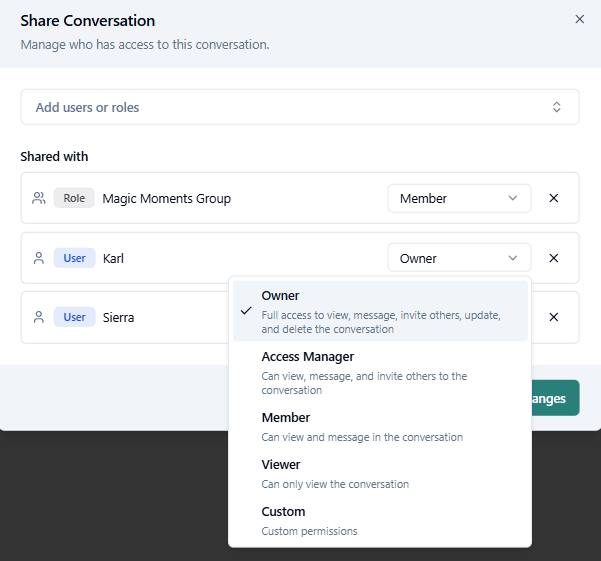Expand the Add users selector chevron arrows
601x561 pixels.
[557, 107]
